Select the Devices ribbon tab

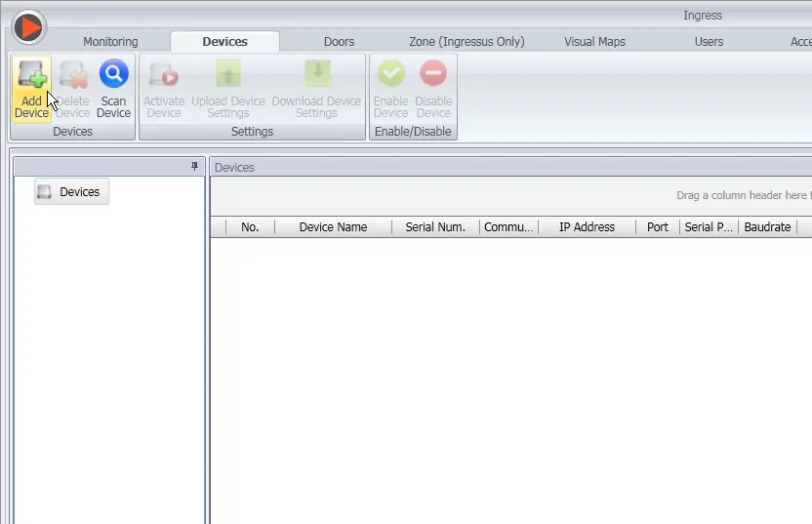pos(224,41)
